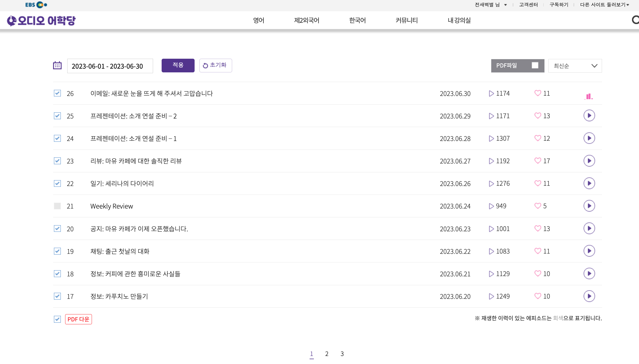Open the 오디오 어학당 home logo
This screenshot has height=364, width=639.
coord(41,20)
